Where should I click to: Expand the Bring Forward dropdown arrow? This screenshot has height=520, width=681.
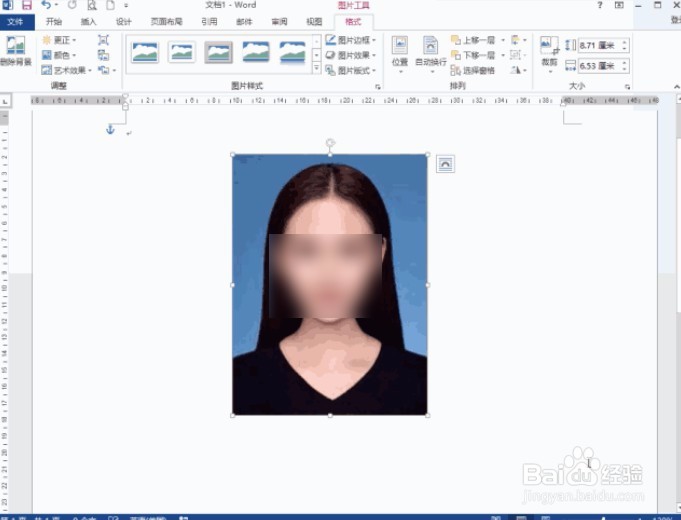(x=502, y=40)
